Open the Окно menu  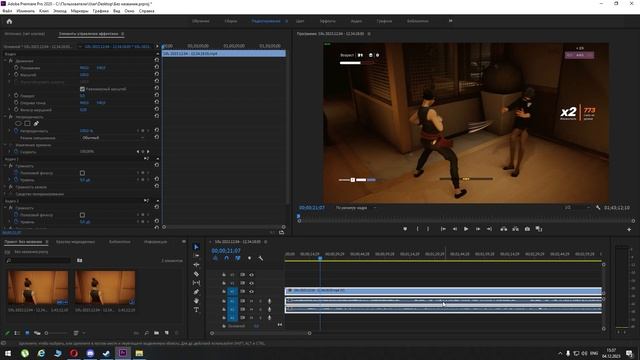[x=129, y=11]
